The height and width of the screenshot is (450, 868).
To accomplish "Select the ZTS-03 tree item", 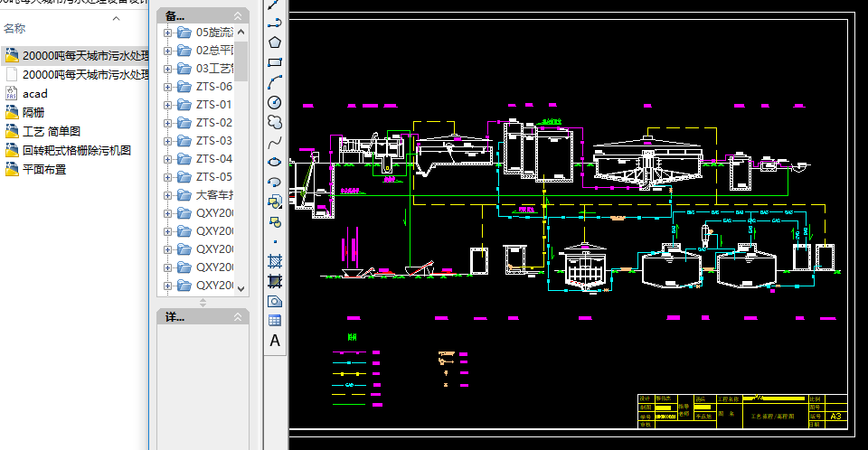I will pyautogui.click(x=213, y=141).
